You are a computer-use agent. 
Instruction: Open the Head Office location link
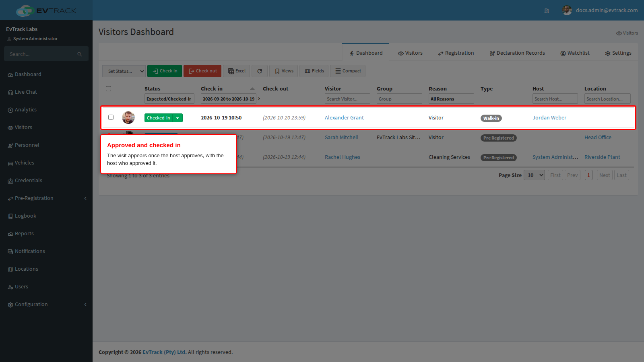click(598, 138)
